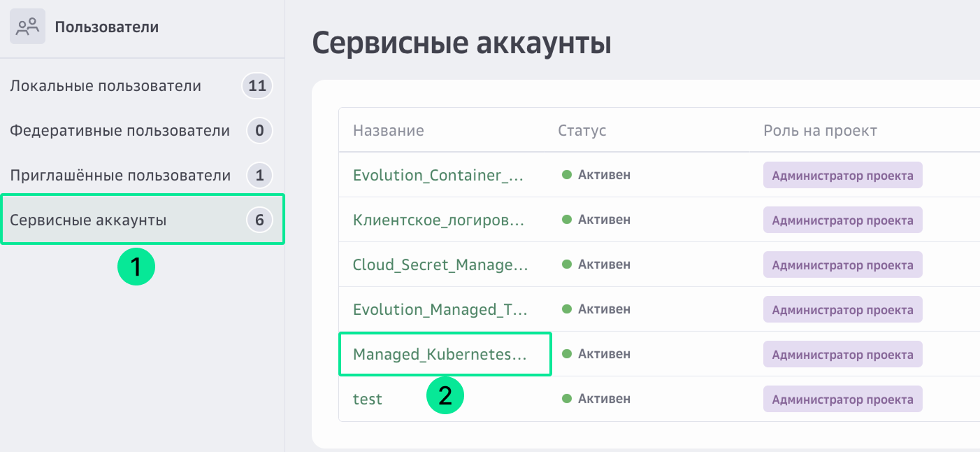This screenshot has height=452, width=980.
Task: Click the Пользователи people icon
Action: coord(27,27)
